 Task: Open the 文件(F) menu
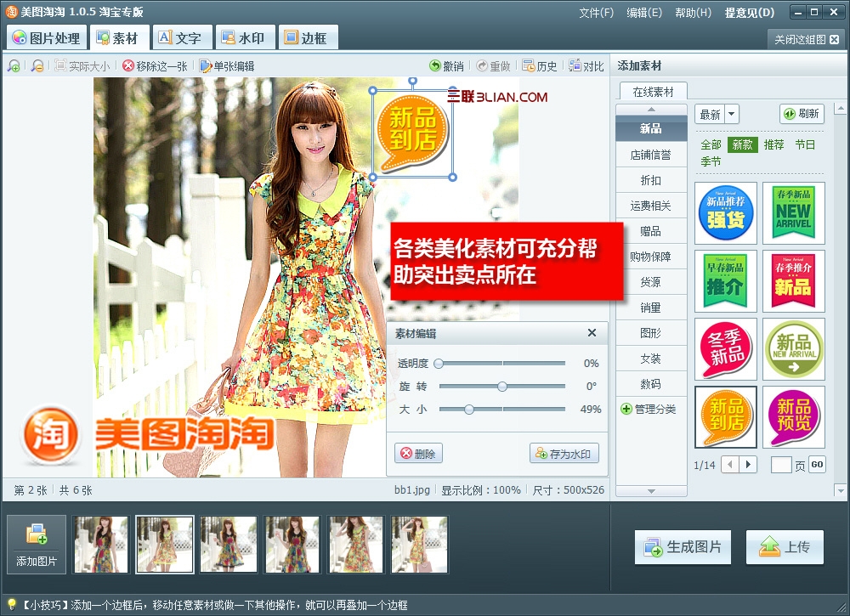(x=597, y=13)
